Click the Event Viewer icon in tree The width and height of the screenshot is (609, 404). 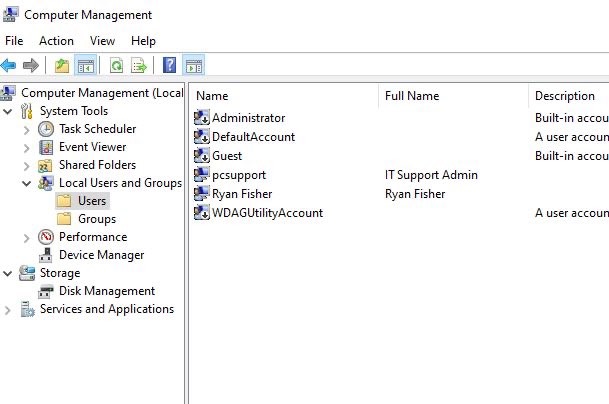pos(46,147)
